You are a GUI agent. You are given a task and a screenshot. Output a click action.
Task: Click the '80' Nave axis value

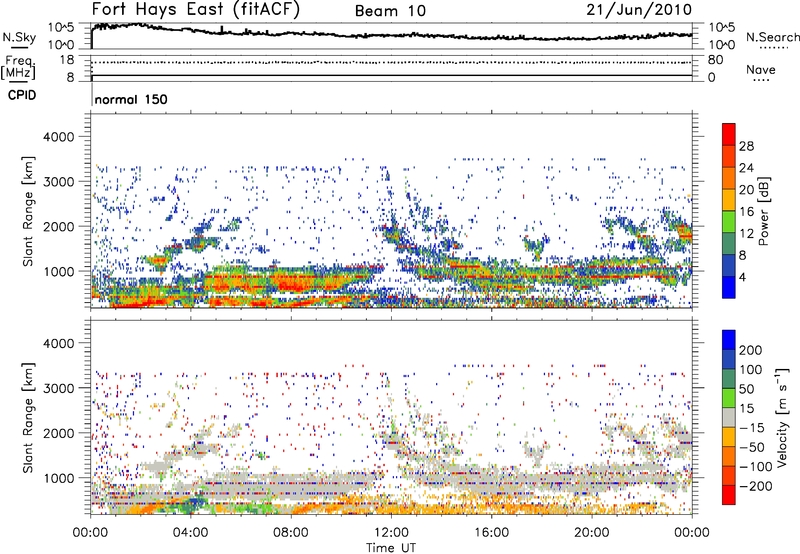click(715, 60)
